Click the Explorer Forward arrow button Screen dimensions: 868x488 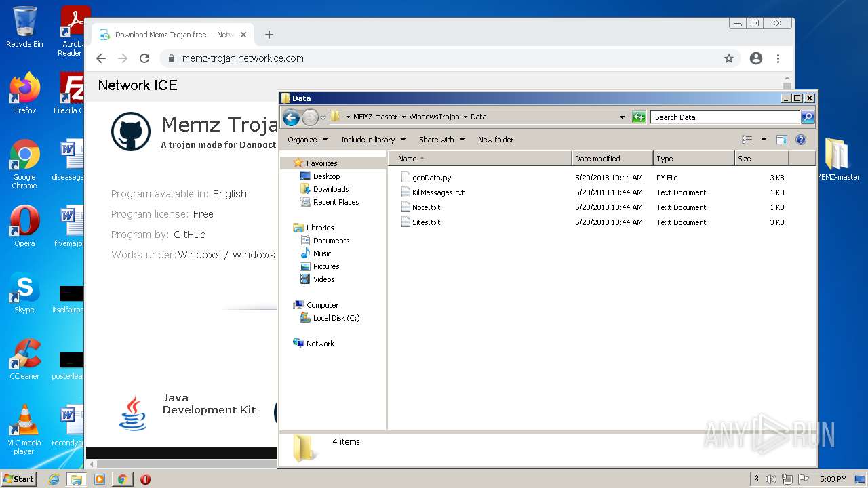310,118
